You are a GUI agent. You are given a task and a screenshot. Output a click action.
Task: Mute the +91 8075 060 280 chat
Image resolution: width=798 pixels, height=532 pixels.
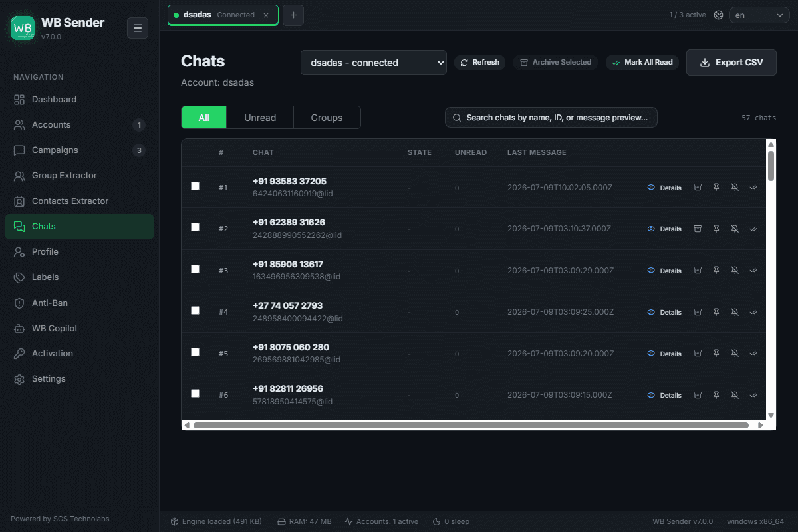click(735, 354)
